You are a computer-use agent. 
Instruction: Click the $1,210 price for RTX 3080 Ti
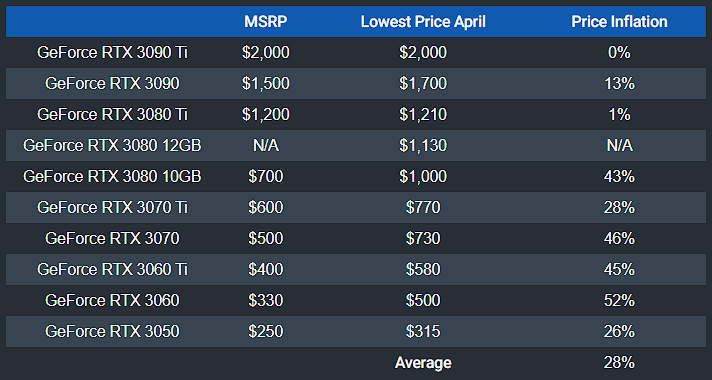[x=423, y=114]
